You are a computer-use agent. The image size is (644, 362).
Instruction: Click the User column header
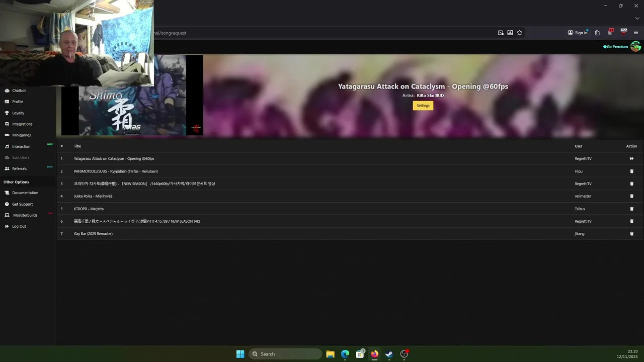point(579,146)
